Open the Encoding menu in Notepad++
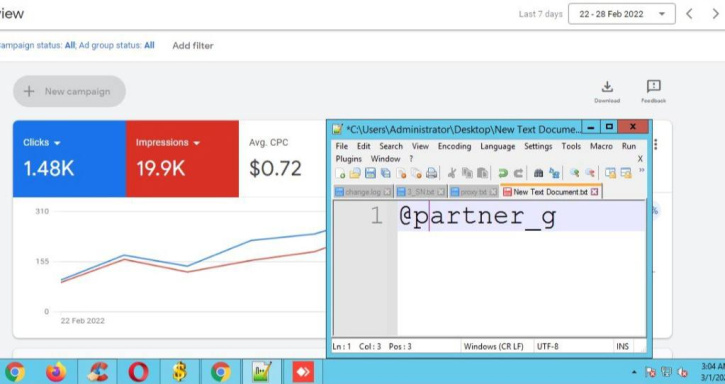This screenshot has width=725, height=384. coord(454,146)
